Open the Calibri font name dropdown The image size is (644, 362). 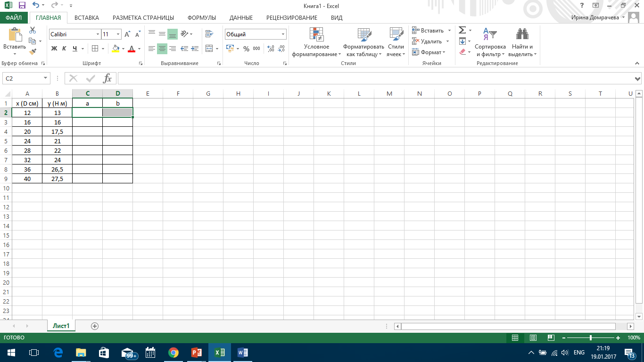point(98,34)
